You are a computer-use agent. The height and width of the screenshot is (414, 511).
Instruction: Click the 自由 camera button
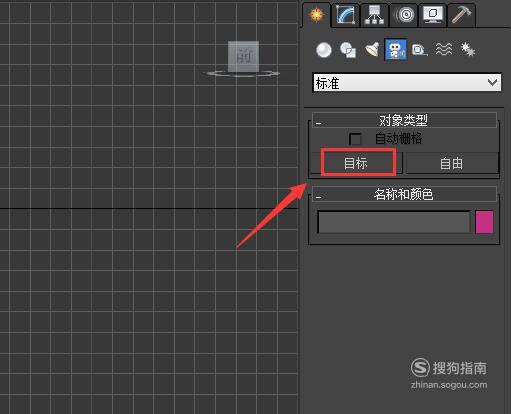(452, 163)
